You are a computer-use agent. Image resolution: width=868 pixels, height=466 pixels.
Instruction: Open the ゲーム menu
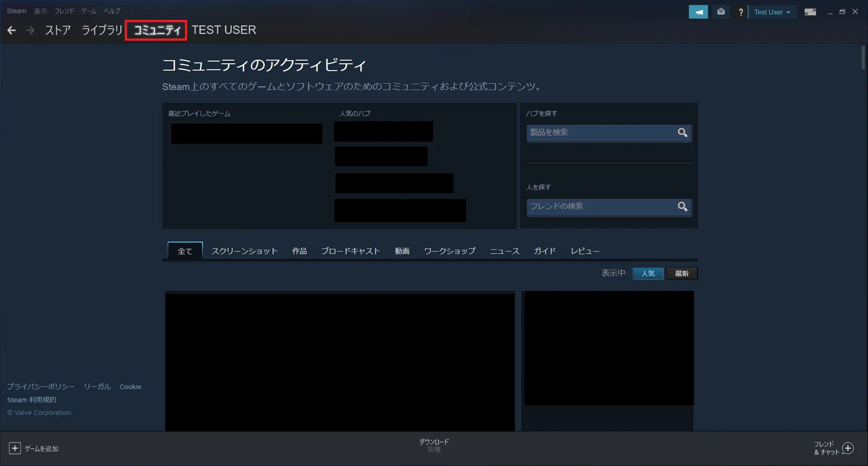click(89, 11)
